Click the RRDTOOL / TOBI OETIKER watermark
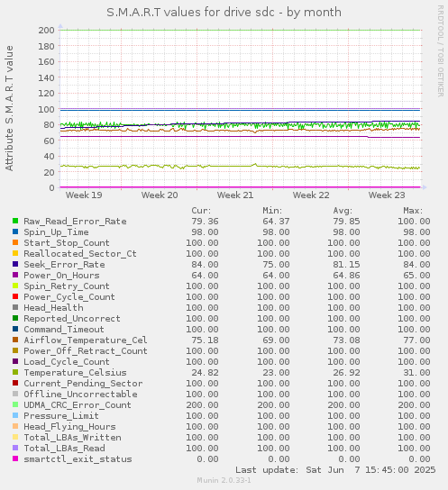This screenshot has width=448, height=490. pyautogui.click(x=440, y=51)
